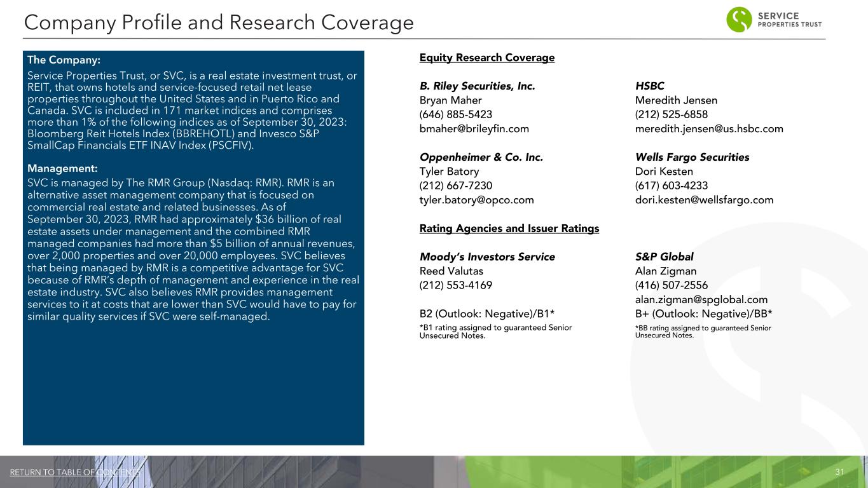This screenshot has width=868, height=488.
Task: Click Wells Fargo phone number (617) 603-4233
Action: pos(671,186)
